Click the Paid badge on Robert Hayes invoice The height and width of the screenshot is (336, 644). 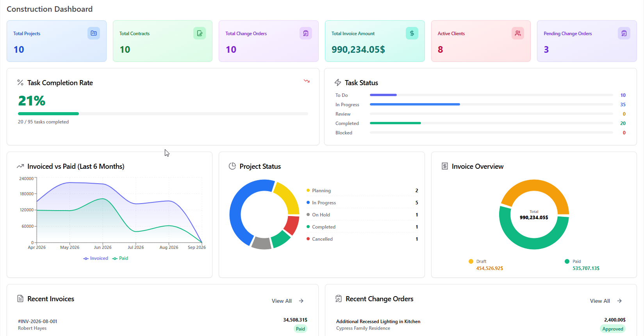tap(300, 329)
